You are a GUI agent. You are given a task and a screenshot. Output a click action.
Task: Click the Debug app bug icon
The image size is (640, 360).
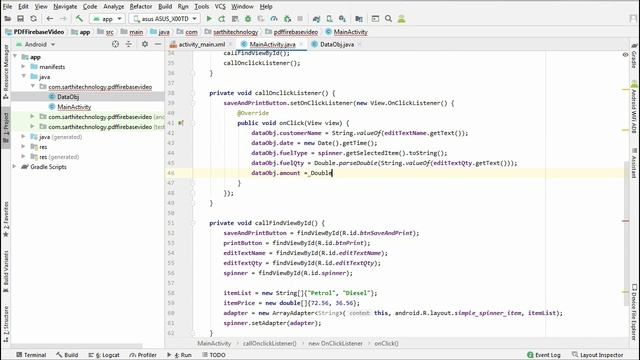(x=248, y=19)
